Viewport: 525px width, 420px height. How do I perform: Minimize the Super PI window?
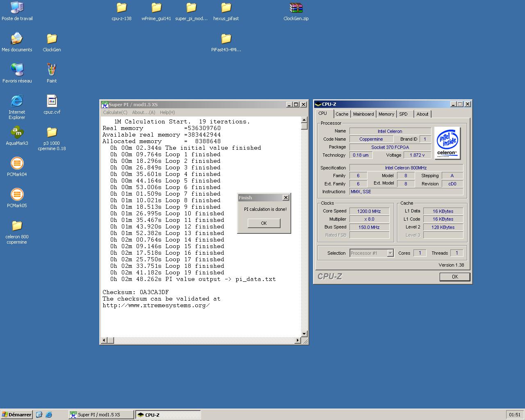click(x=289, y=105)
